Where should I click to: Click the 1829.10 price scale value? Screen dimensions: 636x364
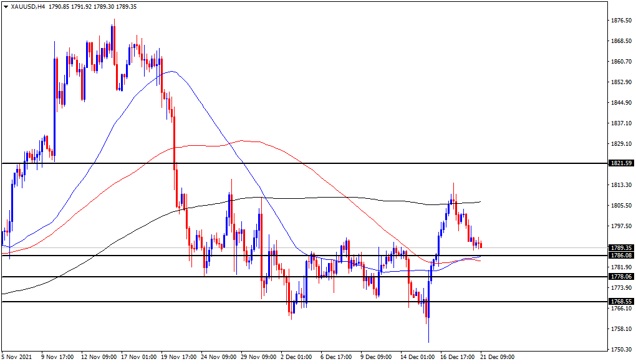[x=622, y=144]
